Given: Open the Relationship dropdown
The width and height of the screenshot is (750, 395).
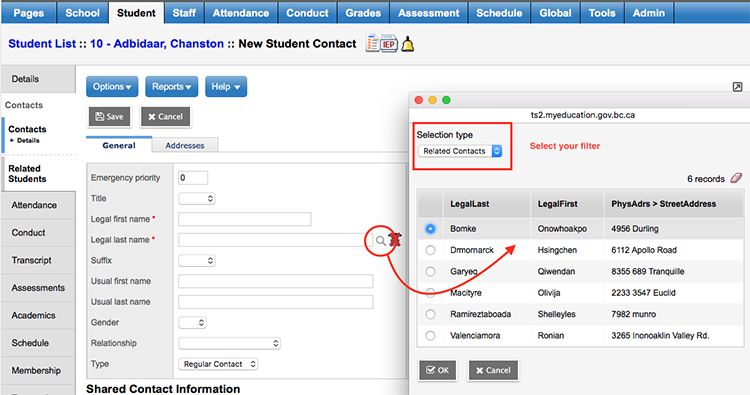Looking at the screenshot, I should (x=229, y=343).
